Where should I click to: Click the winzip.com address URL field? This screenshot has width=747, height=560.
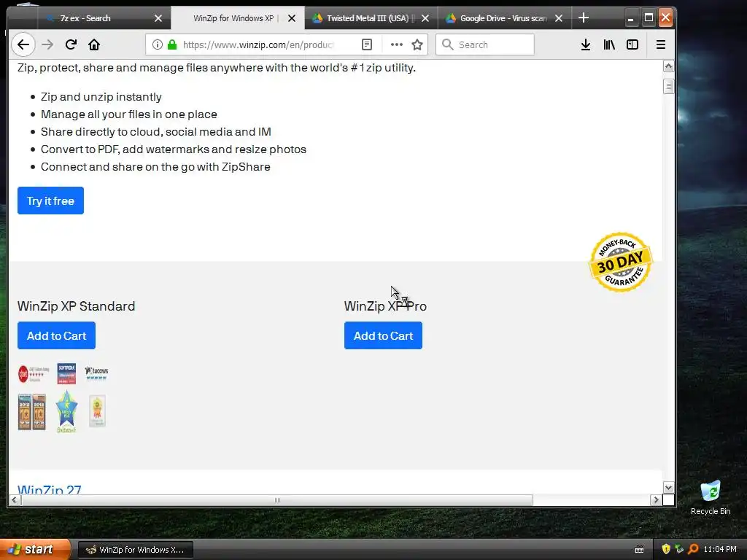258,44
